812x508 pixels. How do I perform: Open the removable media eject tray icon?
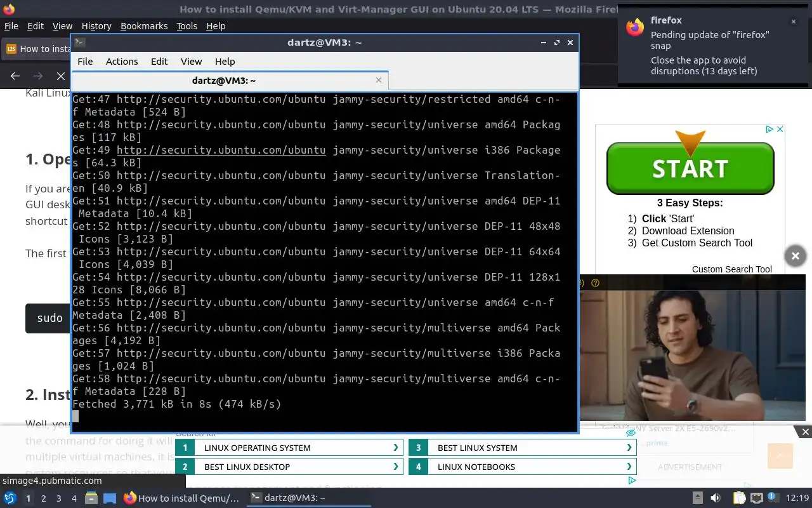[x=697, y=498]
